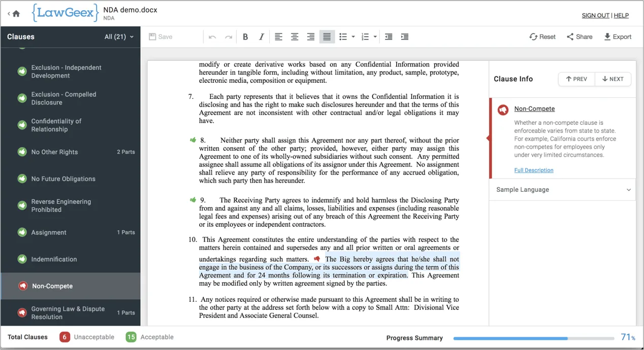Viewport: 644px width, 350px height.
Task: Click thumbs-up icon beside No Other Rights
Action: click(x=22, y=152)
